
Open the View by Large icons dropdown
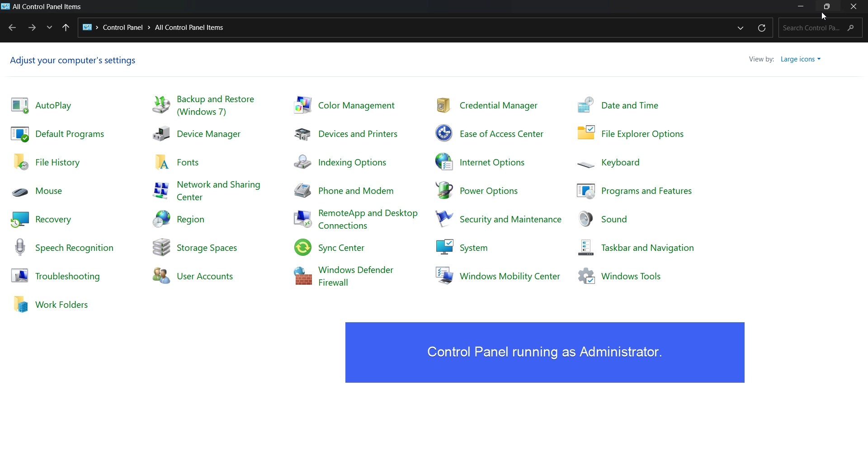pyautogui.click(x=800, y=60)
